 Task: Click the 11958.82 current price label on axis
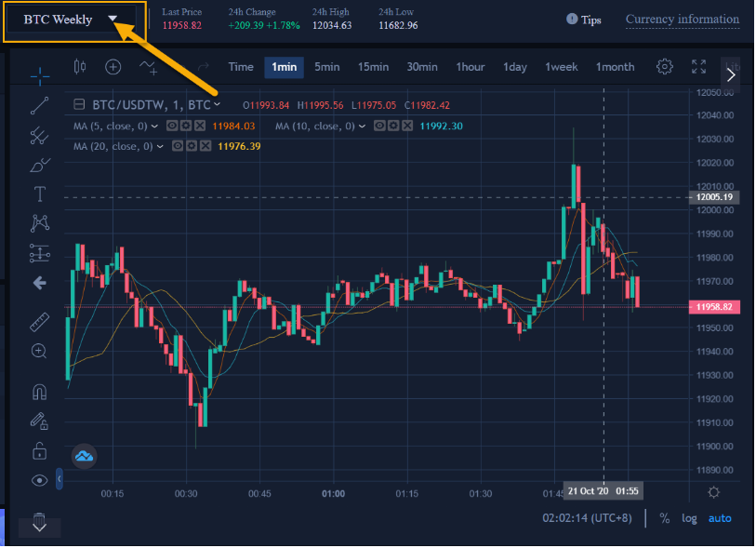[x=714, y=307]
